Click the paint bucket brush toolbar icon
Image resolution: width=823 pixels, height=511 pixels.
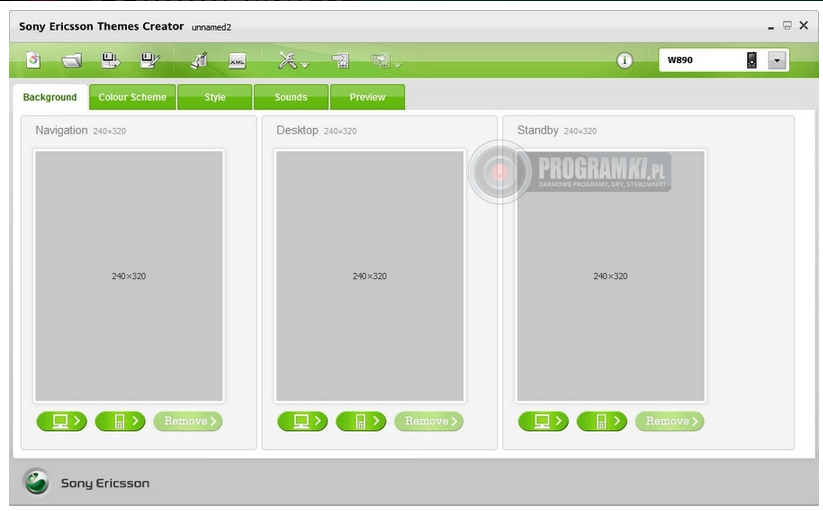199,60
